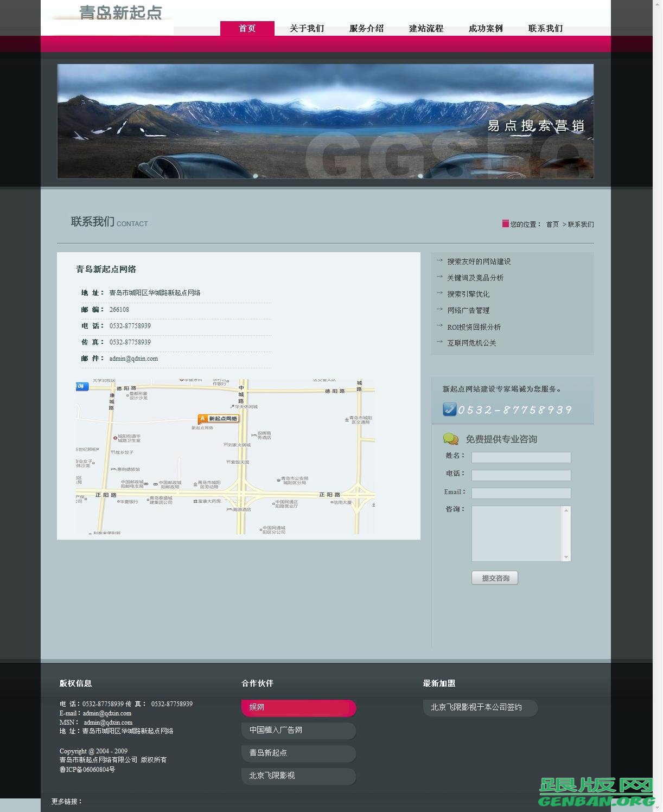
Task: Click the 青岛新起点 site logo
Action: [x=120, y=14]
